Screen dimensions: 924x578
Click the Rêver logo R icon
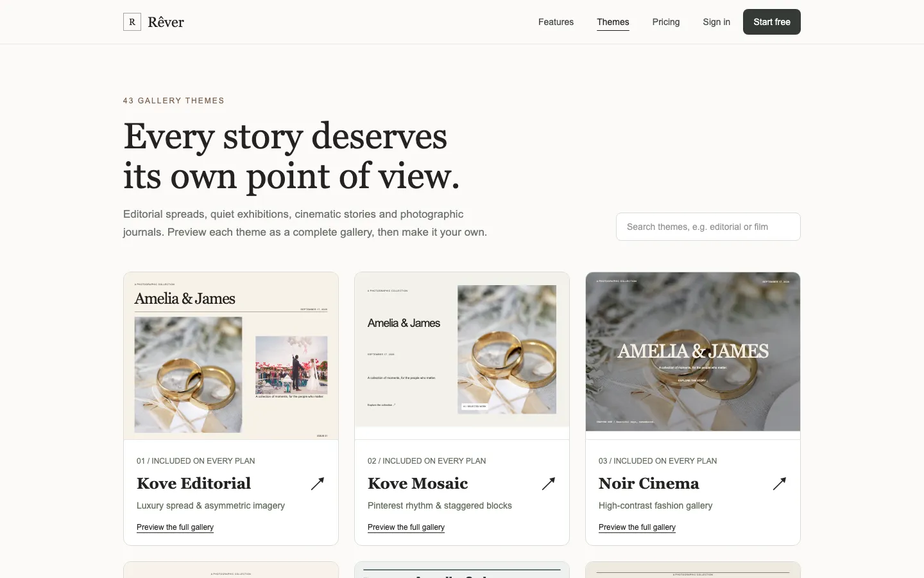[x=132, y=22]
